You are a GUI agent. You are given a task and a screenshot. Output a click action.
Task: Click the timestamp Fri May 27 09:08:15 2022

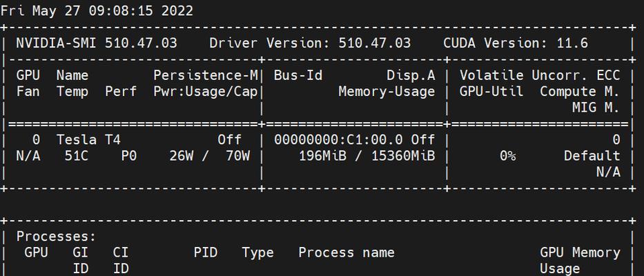[97, 10]
